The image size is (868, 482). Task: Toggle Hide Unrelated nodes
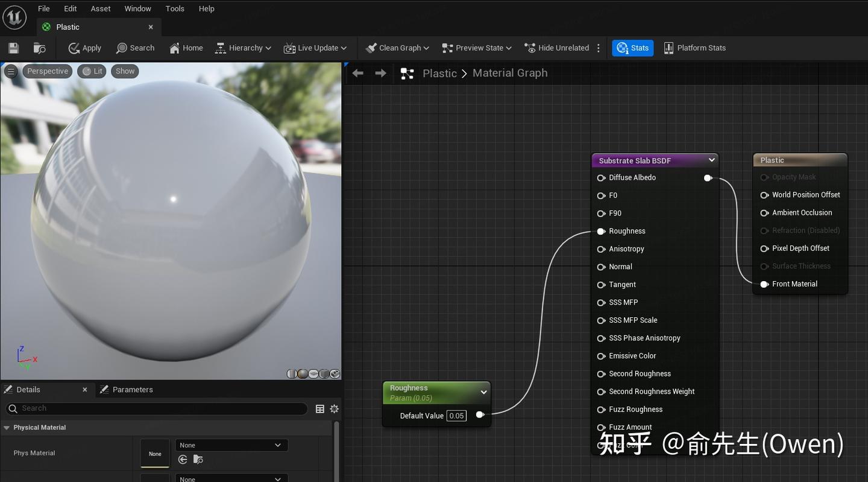click(556, 48)
